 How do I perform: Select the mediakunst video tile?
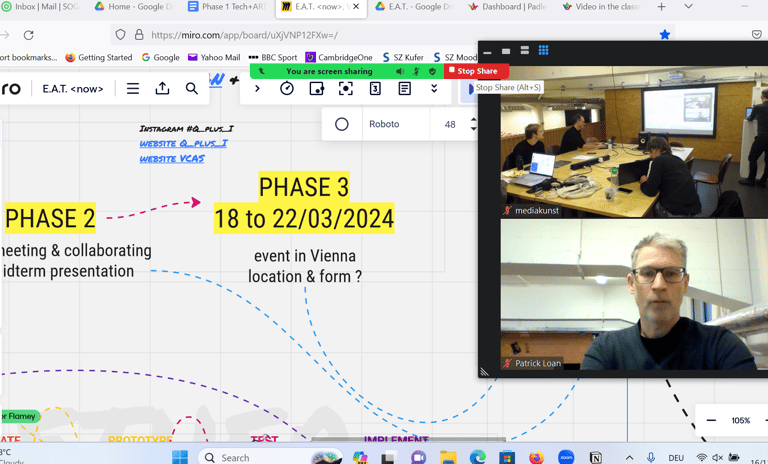point(634,142)
